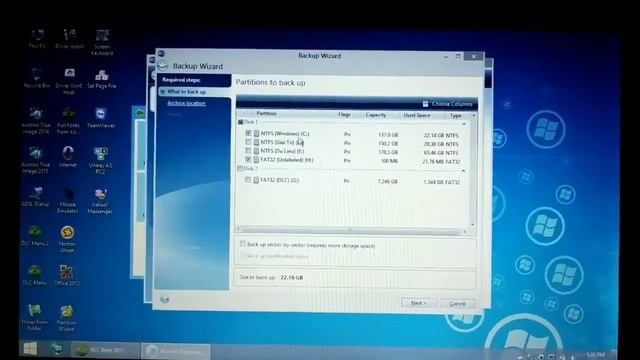Sort by the Used Space column header
The image size is (640, 360).
(x=417, y=116)
